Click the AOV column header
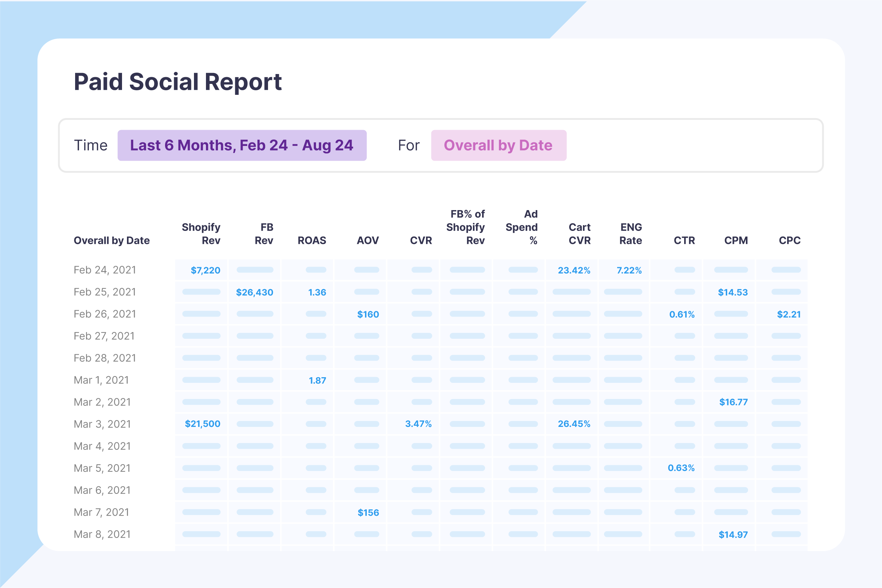882x588 pixels. (367, 240)
